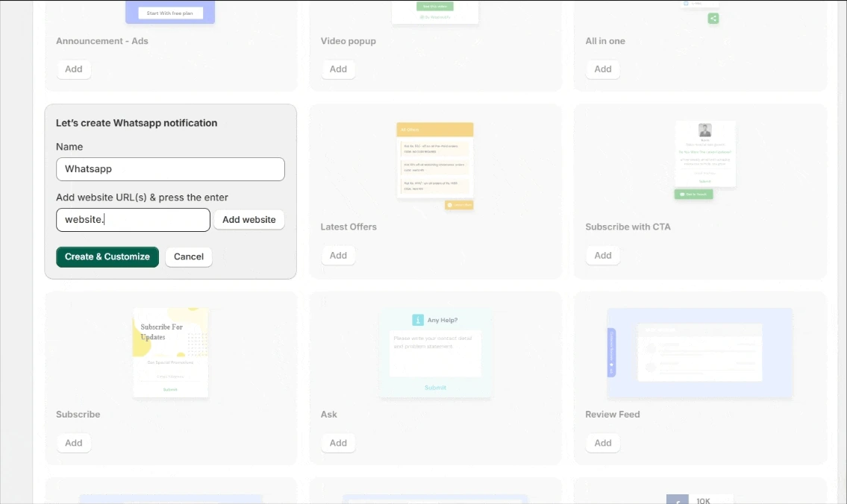
Task: Open the Subscribe For Updates preview thumbnail
Action: 171,353
